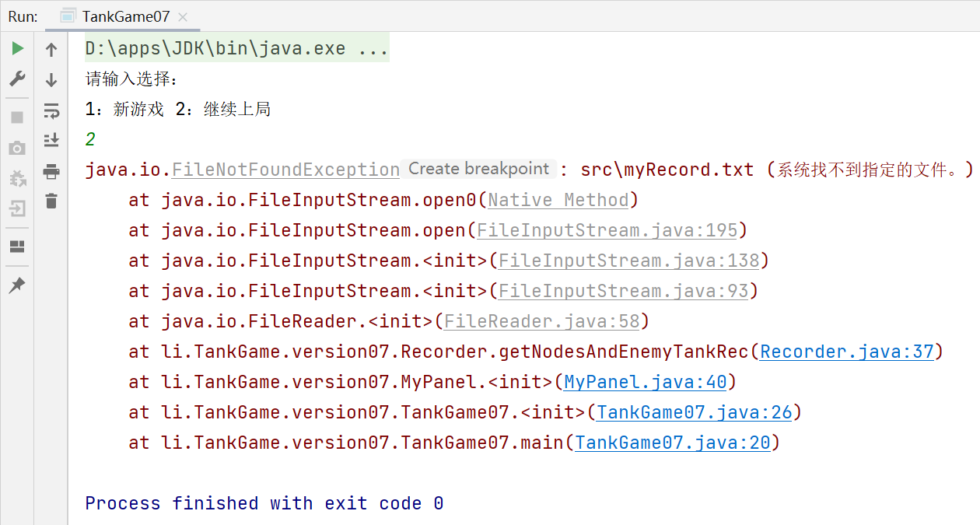Click the Exit icon in left toolbar
Screen dimensions: 980x525
17,208
